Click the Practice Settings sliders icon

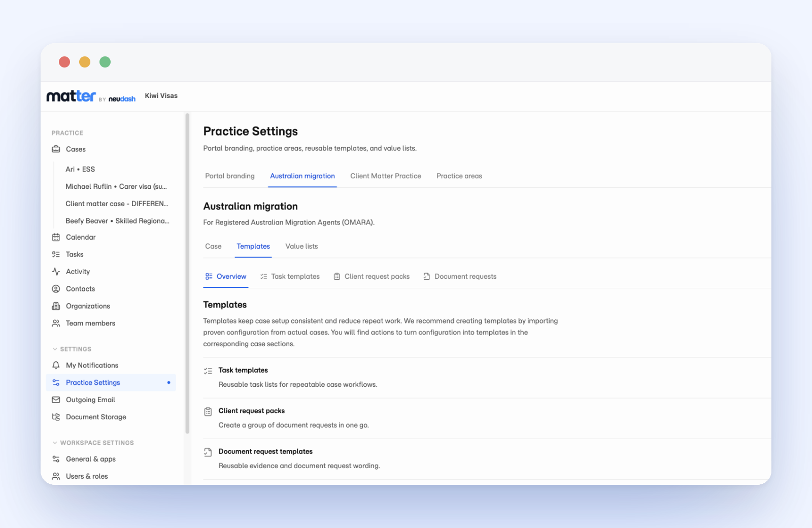pyautogui.click(x=56, y=383)
